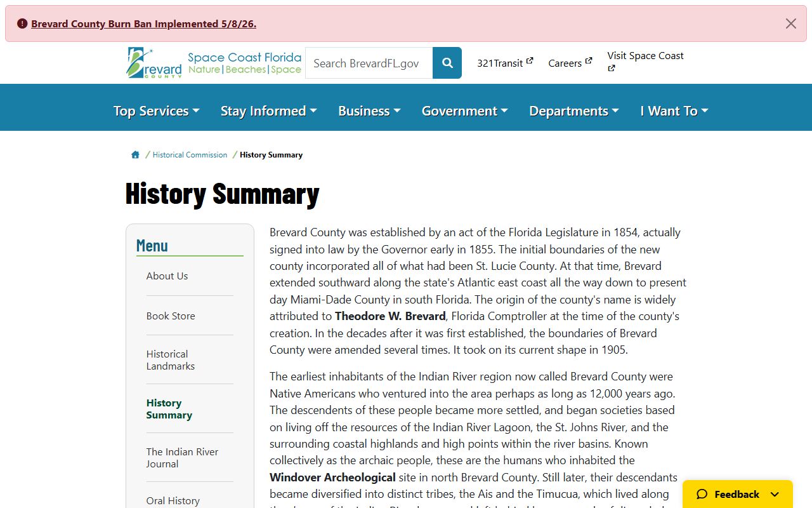Follow the Visit Space Coast link
This screenshot has width=812, height=508.
645,62
